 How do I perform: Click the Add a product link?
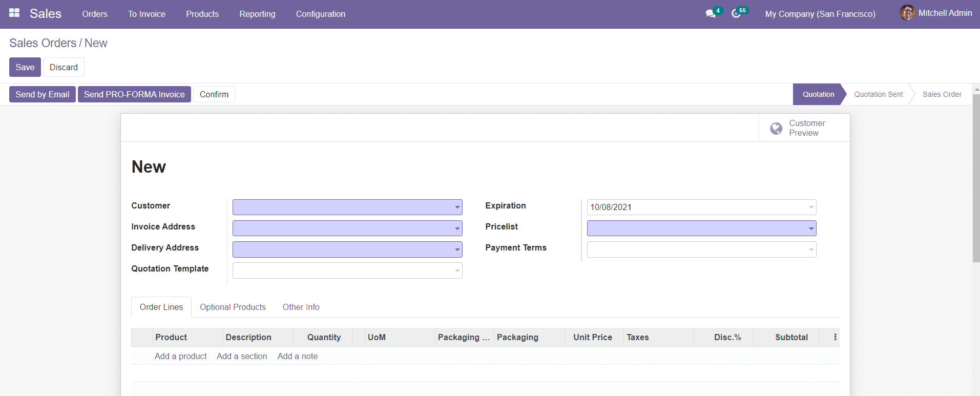(180, 356)
